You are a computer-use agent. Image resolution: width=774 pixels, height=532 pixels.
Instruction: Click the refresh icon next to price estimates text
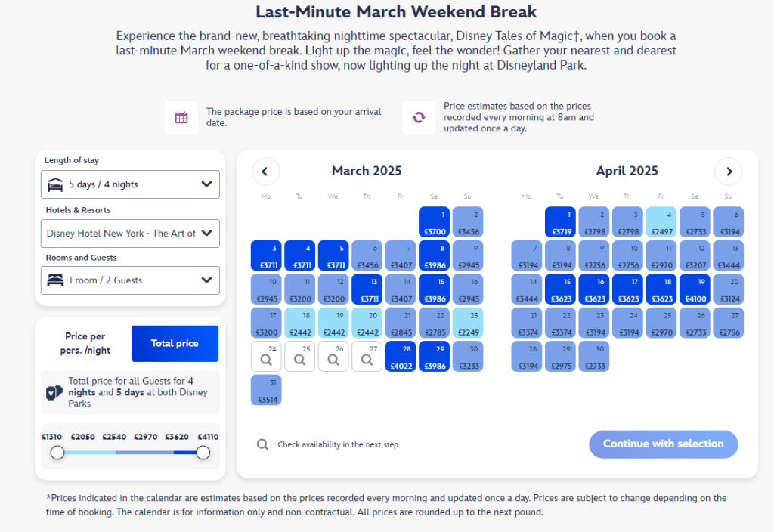418,117
